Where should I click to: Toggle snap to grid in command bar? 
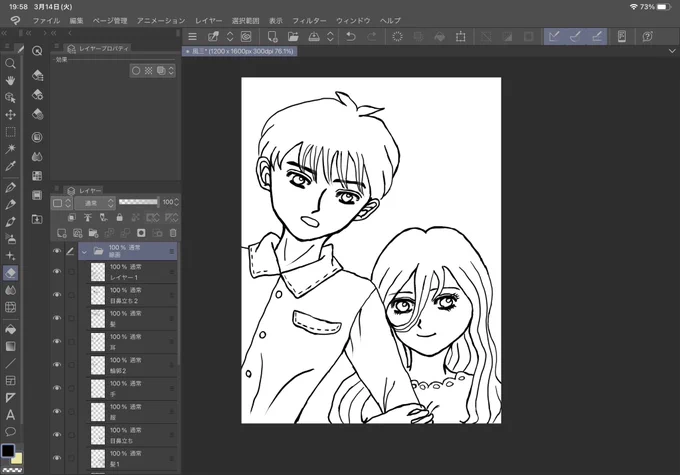point(597,37)
